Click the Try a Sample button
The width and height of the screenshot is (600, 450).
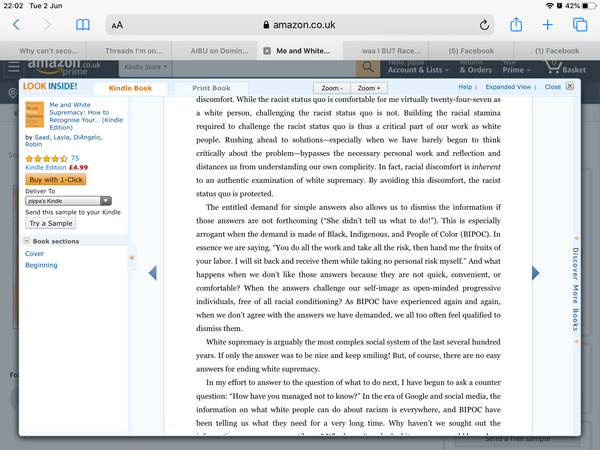51,223
